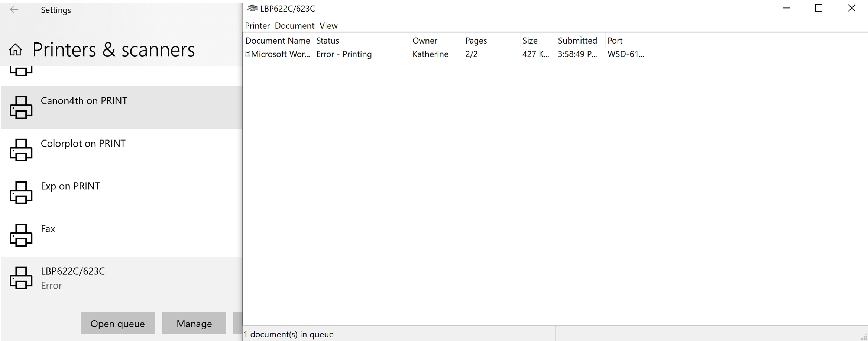Click the Colorplot on PRINT printer icon

point(21,150)
